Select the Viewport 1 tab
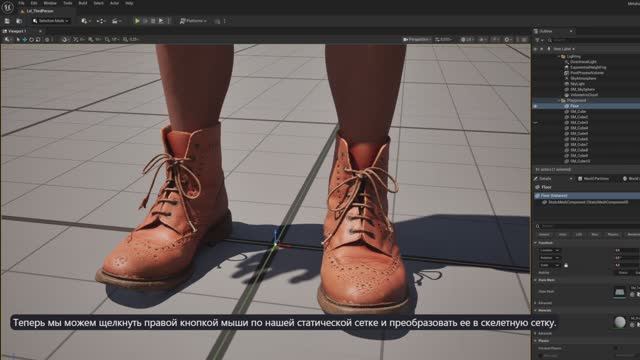This screenshot has width=640, height=360. pyautogui.click(x=17, y=31)
